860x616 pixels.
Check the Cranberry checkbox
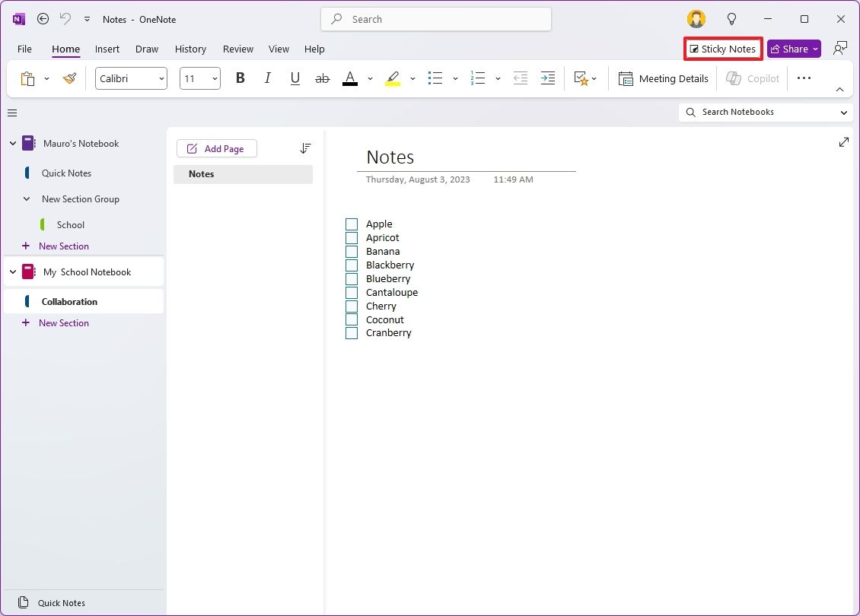pos(351,332)
